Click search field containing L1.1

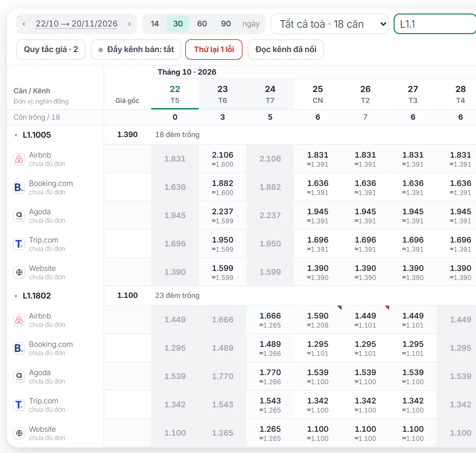435,24
